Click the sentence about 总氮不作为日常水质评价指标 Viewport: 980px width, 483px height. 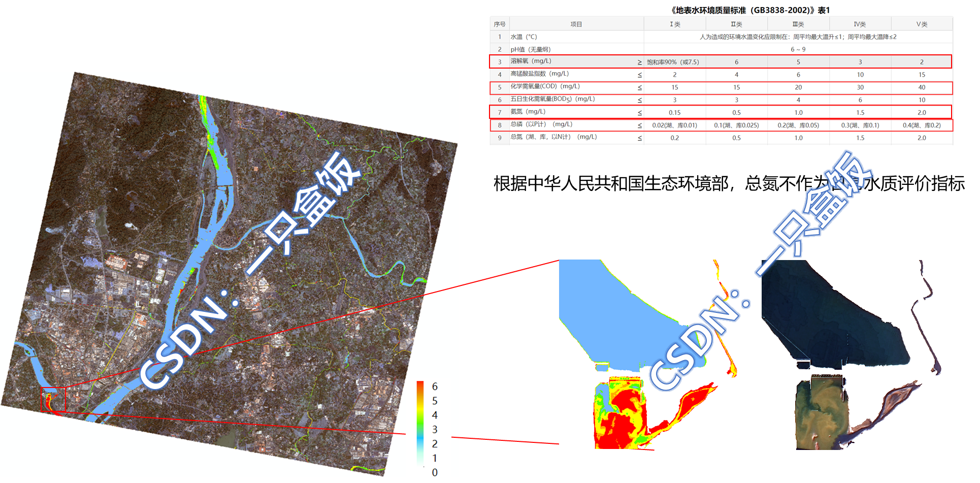[729, 183]
